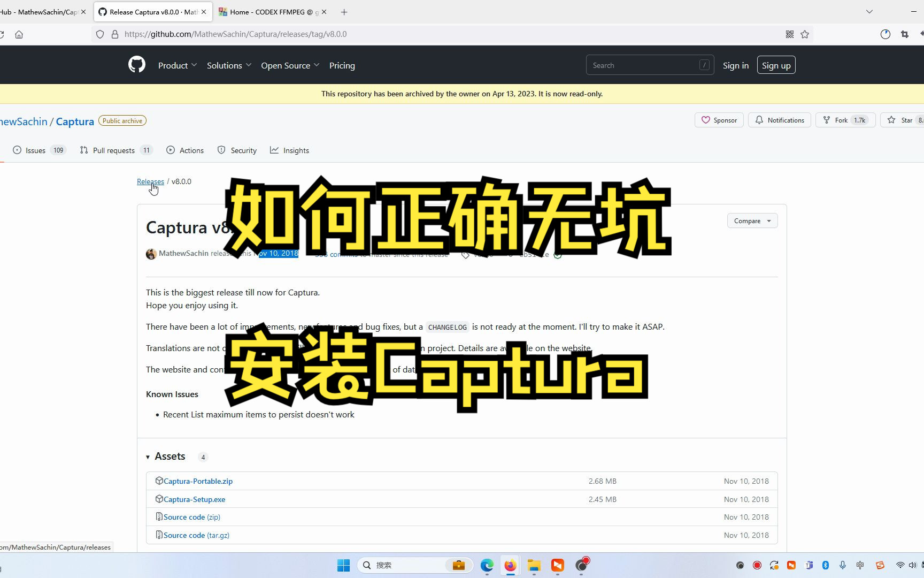This screenshot has height=578, width=924.
Task: Click the tracking protection shield in address bar
Action: tap(99, 34)
